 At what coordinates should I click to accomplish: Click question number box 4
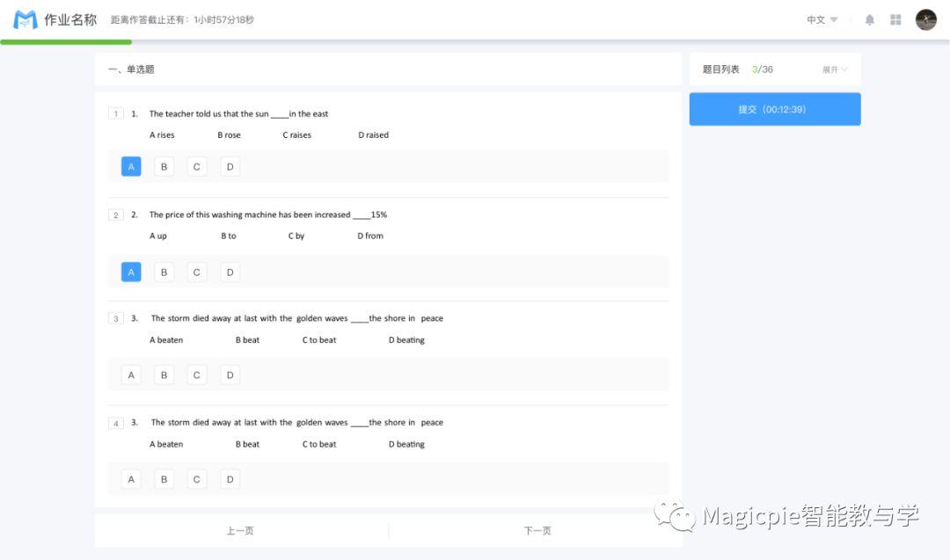point(116,423)
